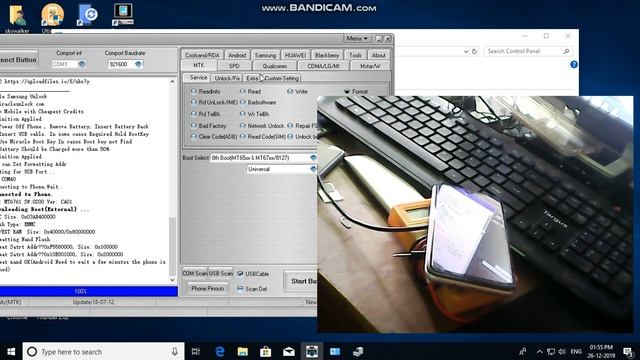Click the Connect Button
The height and width of the screenshot is (360, 640).
[x=19, y=60]
